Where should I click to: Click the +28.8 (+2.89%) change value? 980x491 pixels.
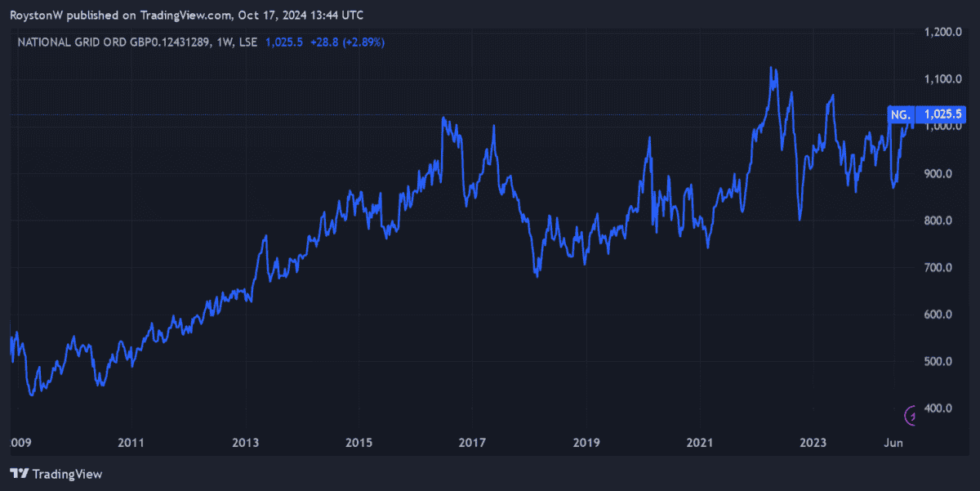pos(347,42)
